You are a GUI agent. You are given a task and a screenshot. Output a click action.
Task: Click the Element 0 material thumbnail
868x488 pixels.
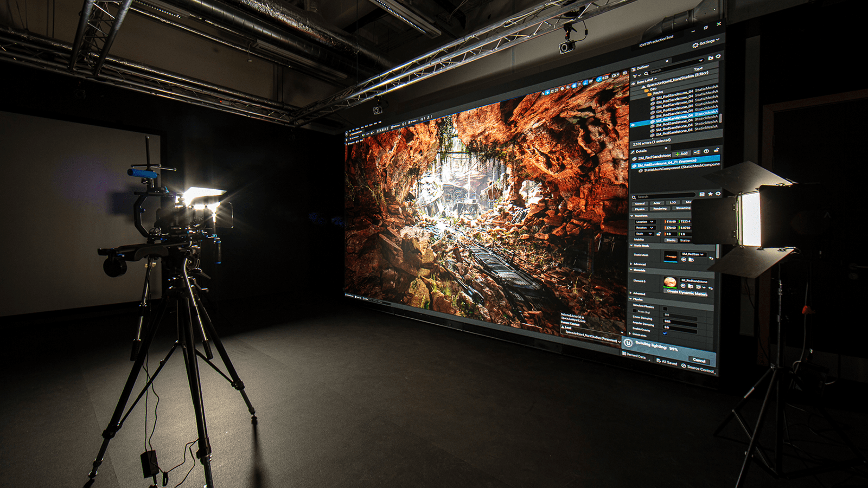point(670,282)
